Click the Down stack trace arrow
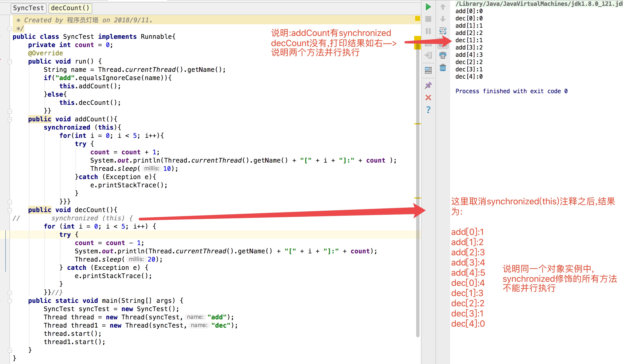This screenshot has width=623, height=364. [x=443, y=19]
